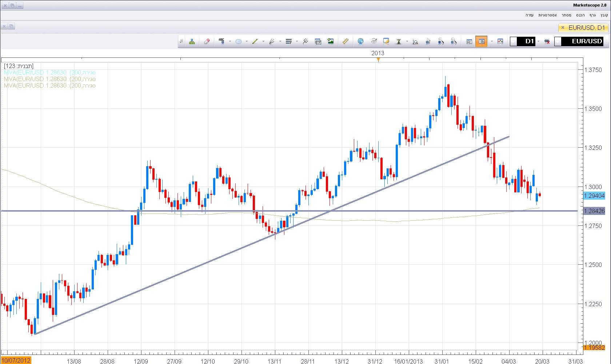Close the EUR/USD D1 chart tab
This screenshot has height=364, width=611.
pyautogui.click(x=563, y=28)
